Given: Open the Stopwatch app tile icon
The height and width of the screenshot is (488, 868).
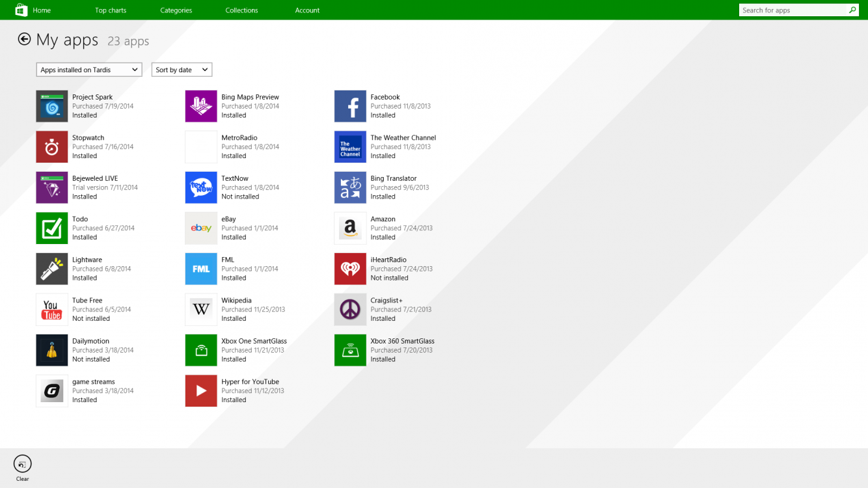Looking at the screenshot, I should point(52,147).
